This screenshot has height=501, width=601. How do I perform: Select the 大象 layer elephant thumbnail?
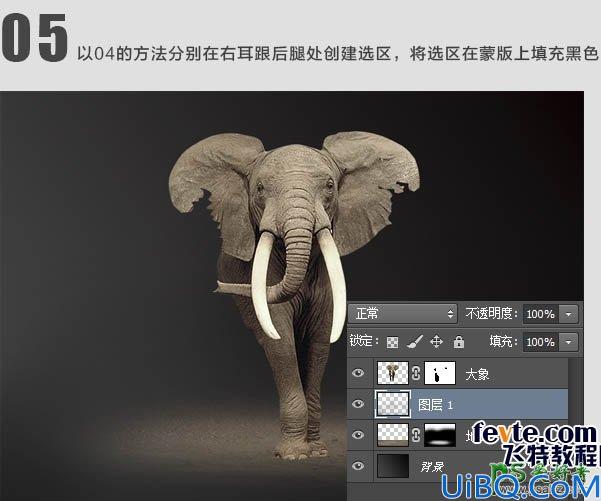[x=392, y=373]
